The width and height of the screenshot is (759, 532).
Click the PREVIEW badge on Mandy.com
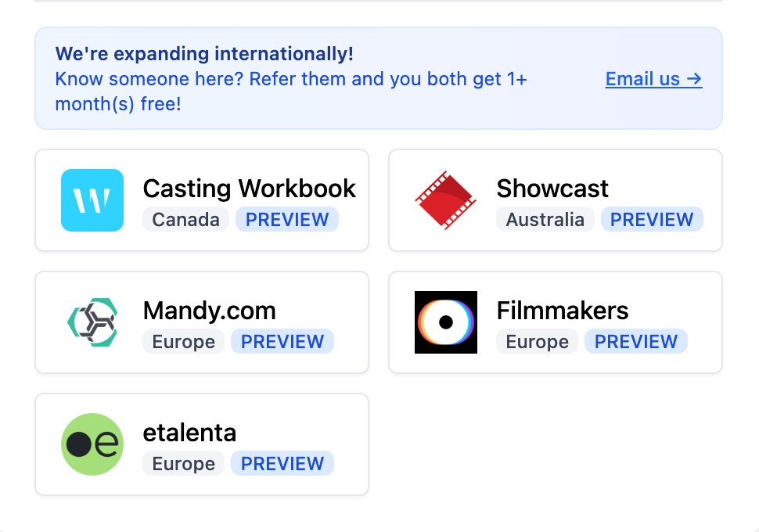pyautogui.click(x=282, y=341)
